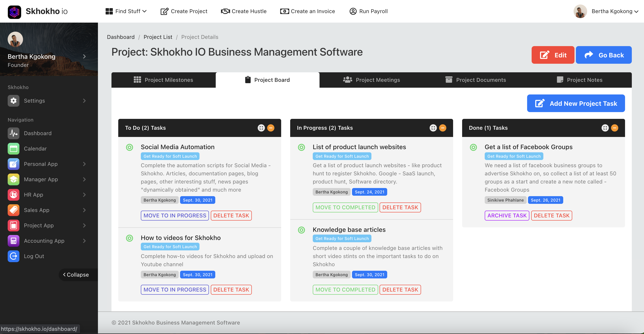Screen dimensions: 644x334
Task: Collapse the In Progress column with the minus toggle
Action: (443, 128)
